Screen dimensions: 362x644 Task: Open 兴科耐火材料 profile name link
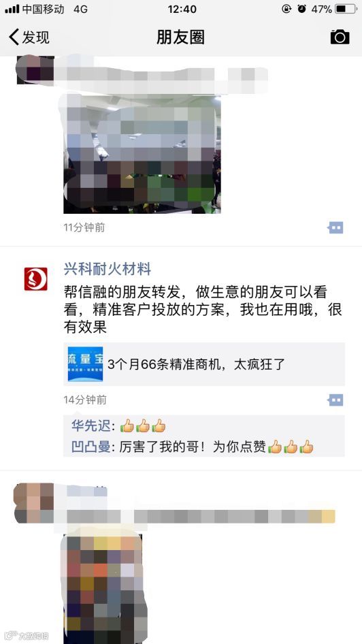[x=108, y=270]
